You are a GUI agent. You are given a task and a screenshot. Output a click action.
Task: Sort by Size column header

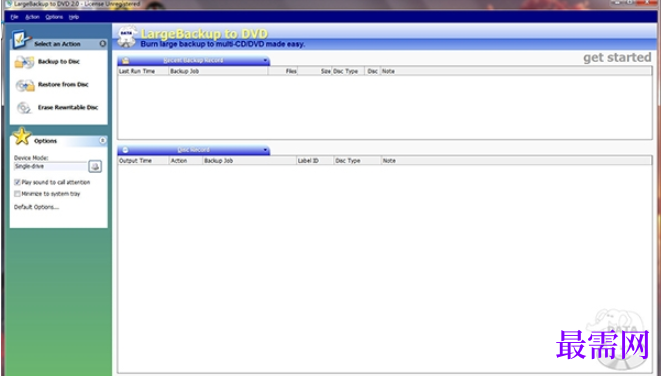coord(315,71)
